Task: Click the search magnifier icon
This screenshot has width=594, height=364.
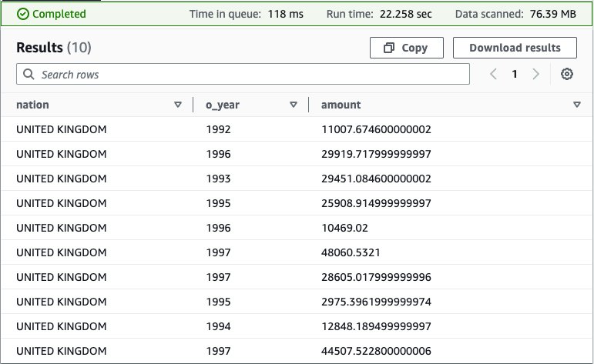Action: (x=29, y=74)
